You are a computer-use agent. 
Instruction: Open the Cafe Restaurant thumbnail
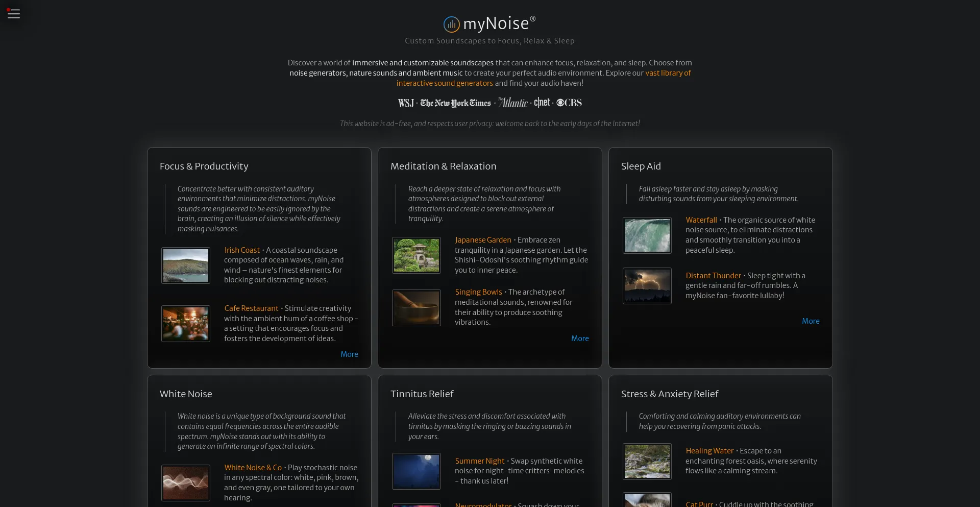click(x=186, y=324)
